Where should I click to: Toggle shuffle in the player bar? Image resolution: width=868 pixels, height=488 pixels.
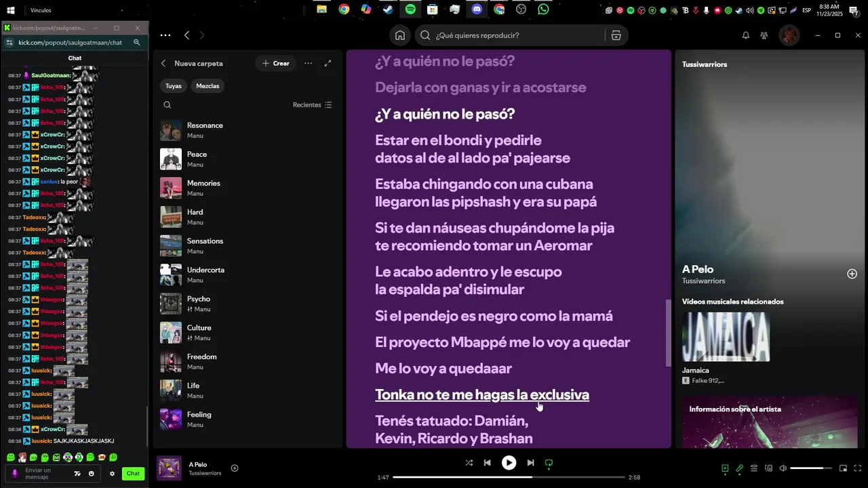[469, 463]
